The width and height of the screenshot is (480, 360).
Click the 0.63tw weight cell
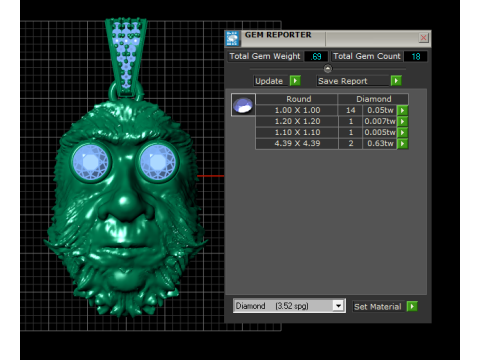pos(380,143)
